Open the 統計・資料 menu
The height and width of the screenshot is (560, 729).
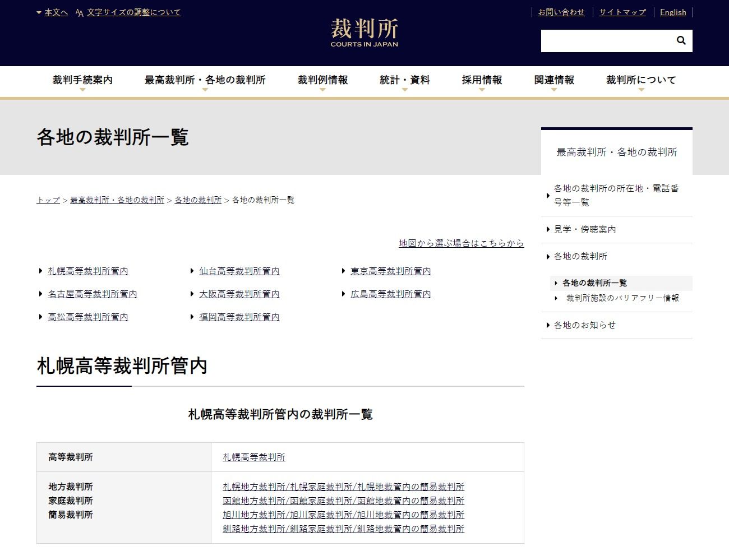click(x=404, y=80)
